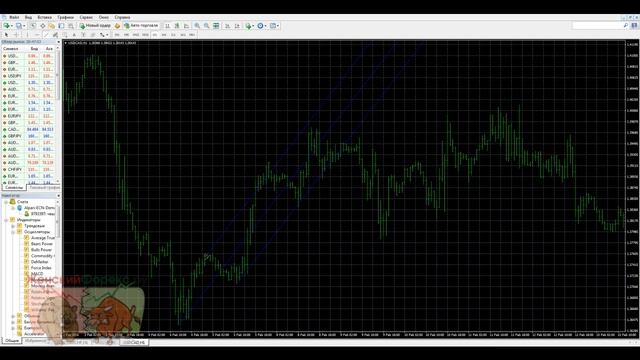Collapse the Индикаторы tree node
The height and width of the screenshot is (360, 640).
pos(6,220)
